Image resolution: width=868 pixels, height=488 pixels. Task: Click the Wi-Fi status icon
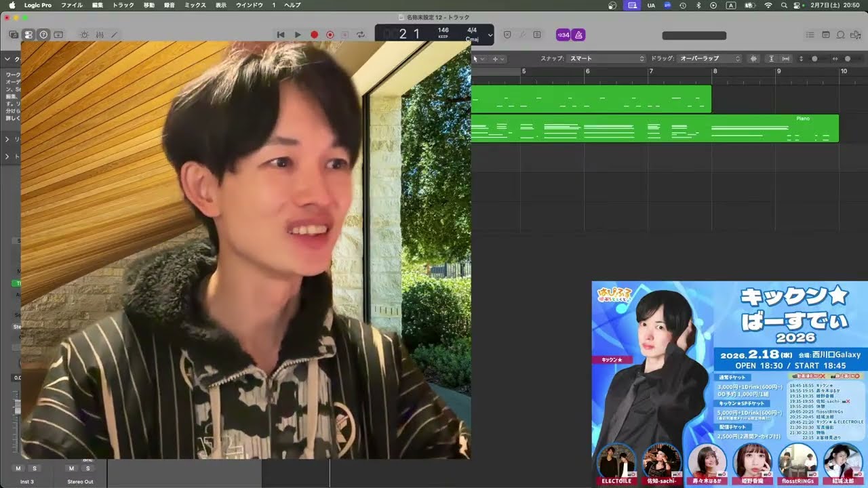pos(768,5)
